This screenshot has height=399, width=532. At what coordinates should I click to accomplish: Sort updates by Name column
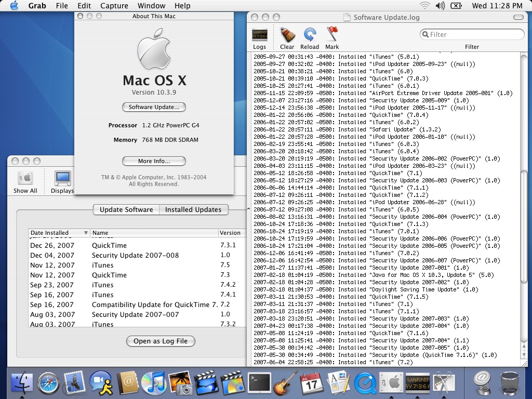coord(154,233)
